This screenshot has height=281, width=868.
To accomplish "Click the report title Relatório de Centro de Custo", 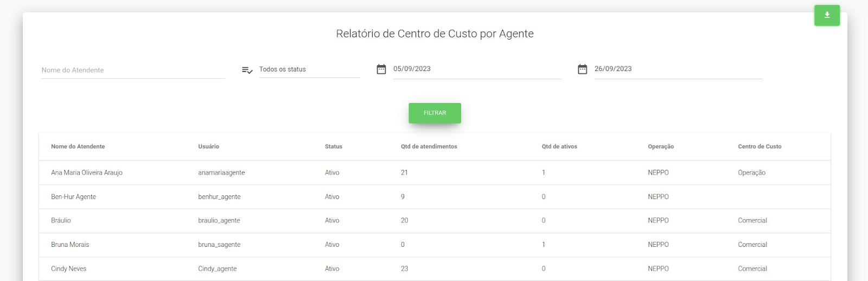I will point(435,34).
